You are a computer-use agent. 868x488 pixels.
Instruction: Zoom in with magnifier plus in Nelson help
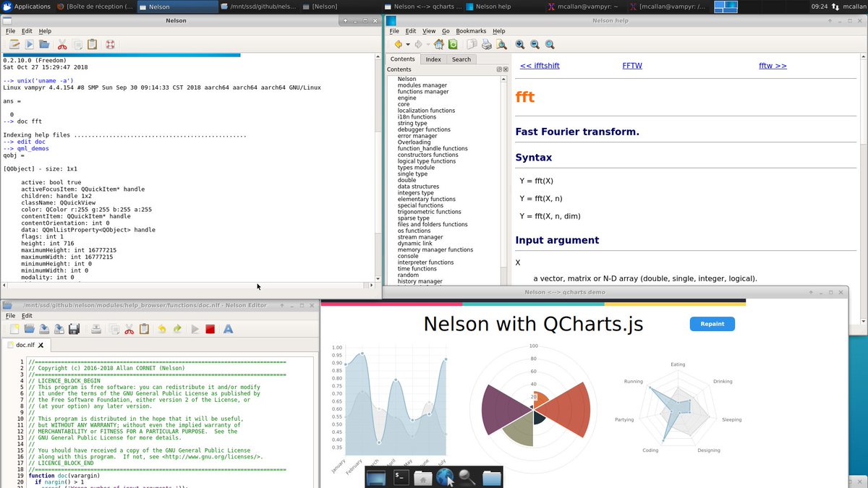point(520,45)
